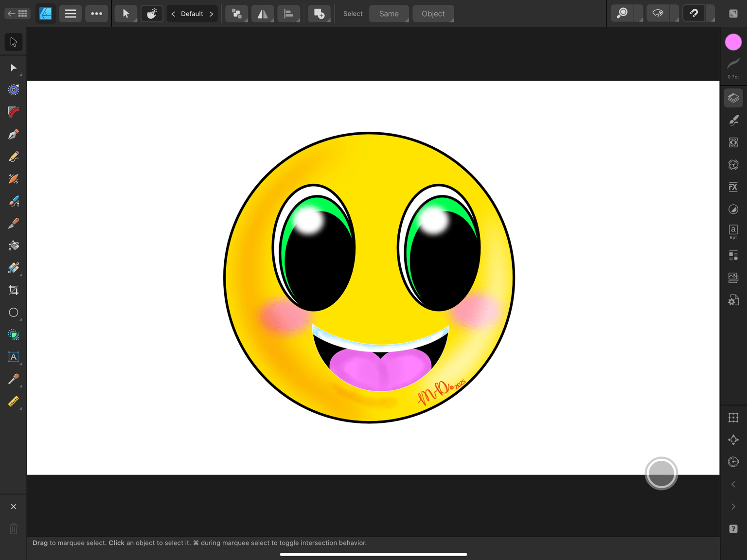Toggle the preview mode eye icon
Image resolution: width=747 pixels, height=560 pixels.
pyautogui.click(x=658, y=14)
